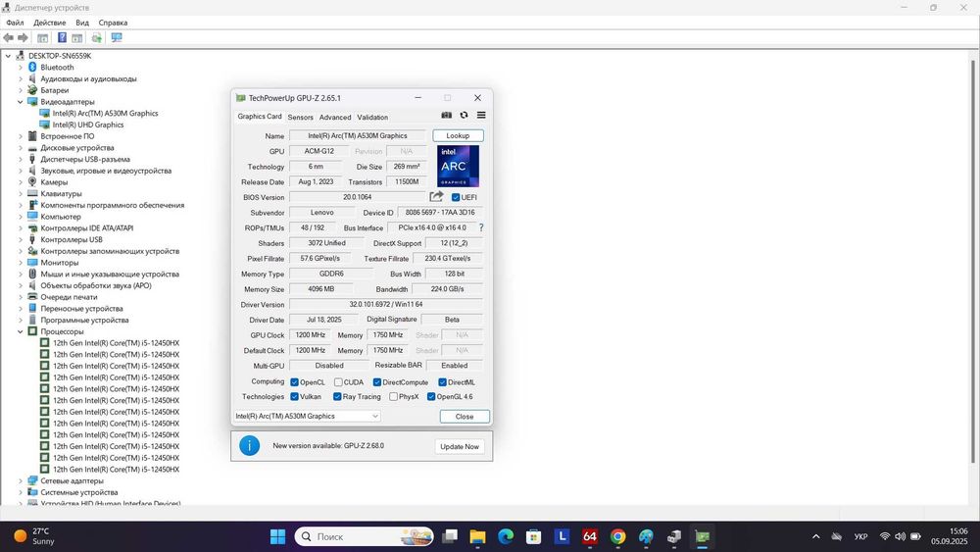Viewport: 980px width, 552px height.
Task: Collapse the Видеоадаптеры category
Action: point(20,101)
